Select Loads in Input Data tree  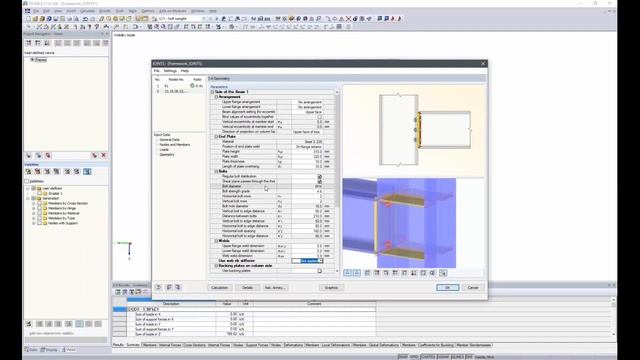tap(164, 149)
